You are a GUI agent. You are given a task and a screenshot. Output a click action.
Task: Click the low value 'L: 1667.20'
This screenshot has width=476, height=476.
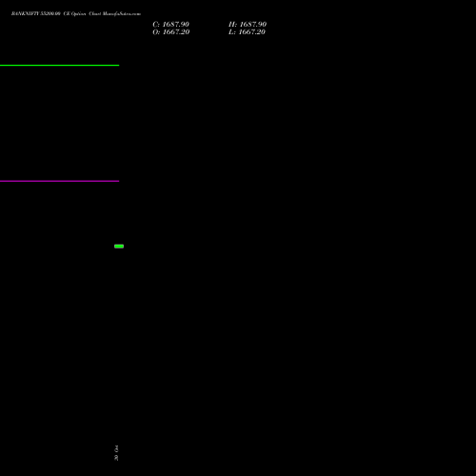[x=247, y=32]
